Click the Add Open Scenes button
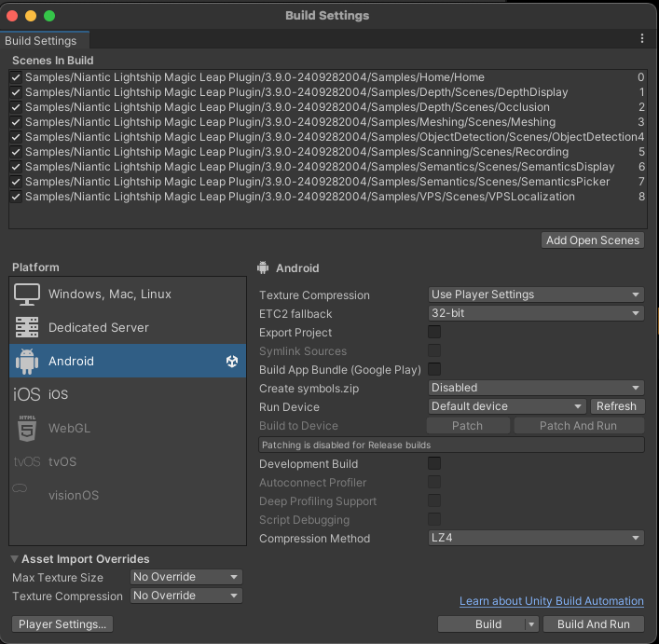This screenshot has width=659, height=644. click(593, 240)
